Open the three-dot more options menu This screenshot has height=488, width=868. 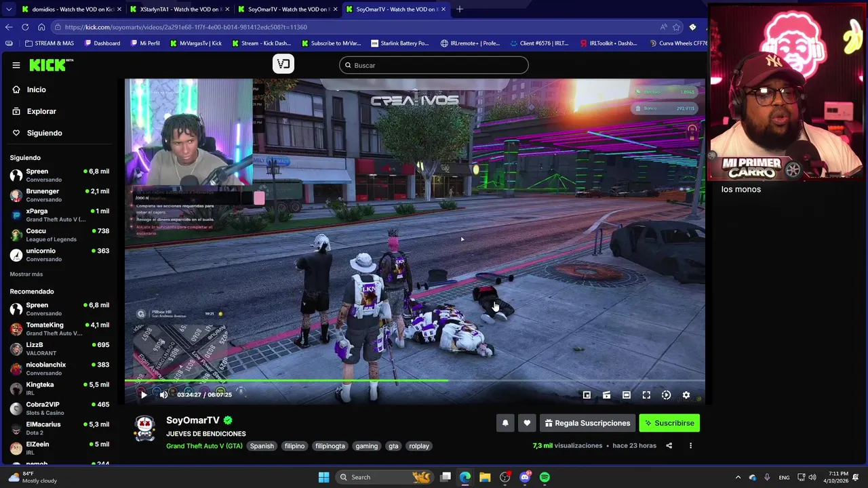(690, 445)
